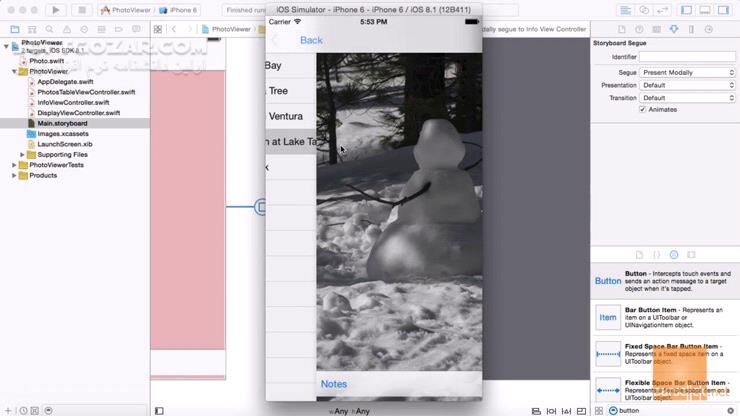Toggle the Animates checkbox

(643, 110)
